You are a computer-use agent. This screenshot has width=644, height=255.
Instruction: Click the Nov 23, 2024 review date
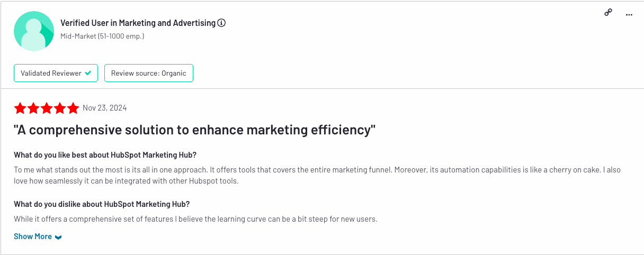[x=105, y=108]
